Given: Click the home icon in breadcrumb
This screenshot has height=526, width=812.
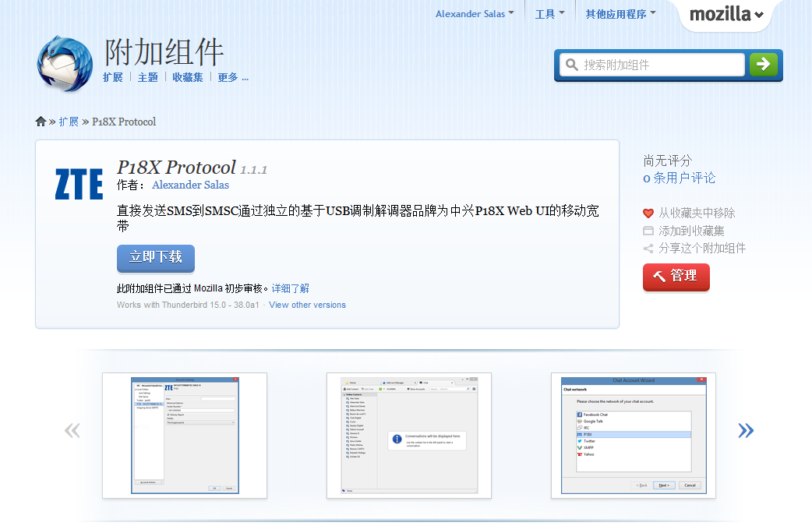Looking at the screenshot, I should click(41, 122).
